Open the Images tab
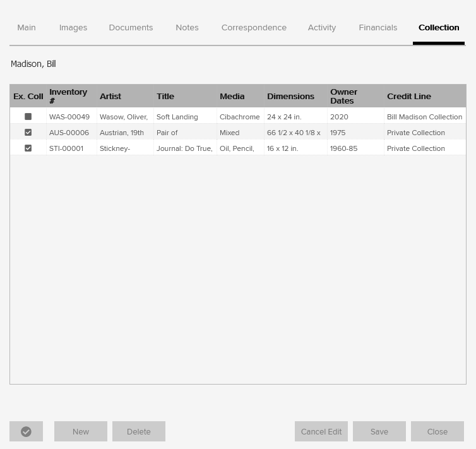The image size is (476, 449). point(73,28)
